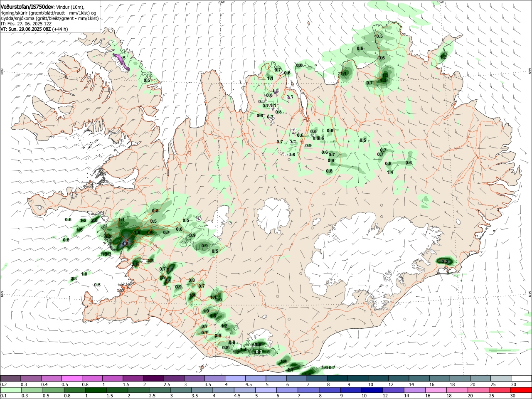Pick the light violet 14 swatch in lower legend row

[x=414, y=390]
